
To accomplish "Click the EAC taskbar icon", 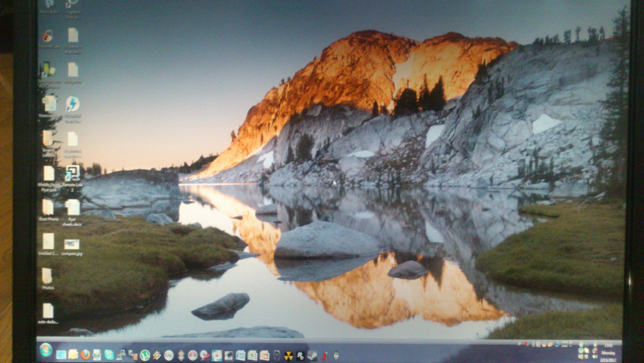I will click(169, 355).
